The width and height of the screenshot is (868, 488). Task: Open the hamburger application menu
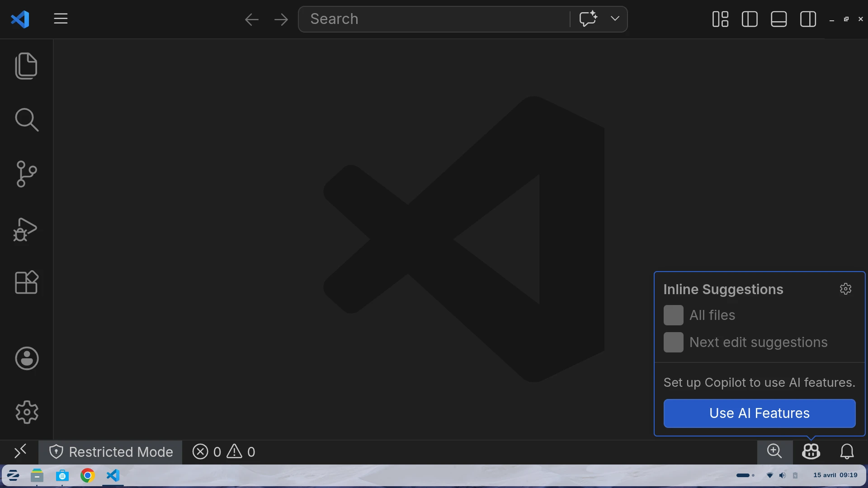[x=61, y=19]
